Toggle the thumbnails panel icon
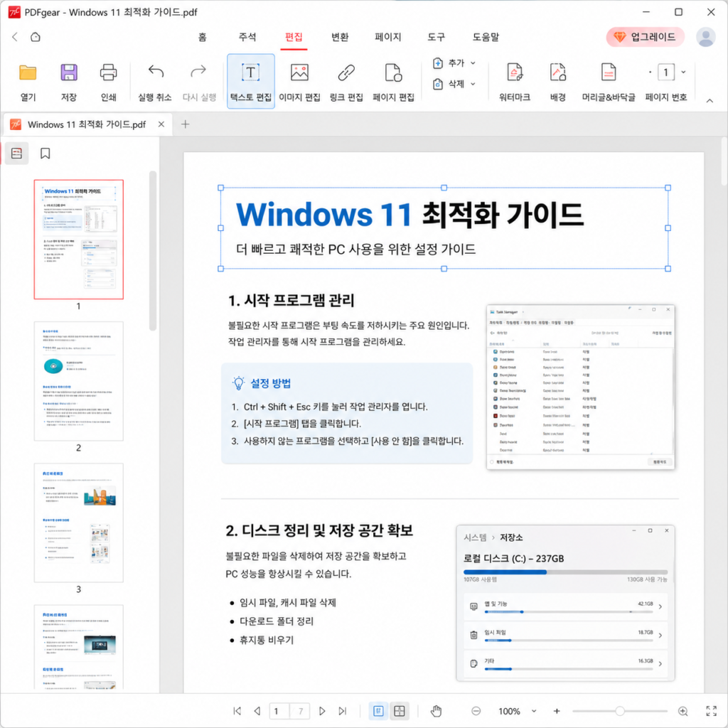 (x=17, y=154)
